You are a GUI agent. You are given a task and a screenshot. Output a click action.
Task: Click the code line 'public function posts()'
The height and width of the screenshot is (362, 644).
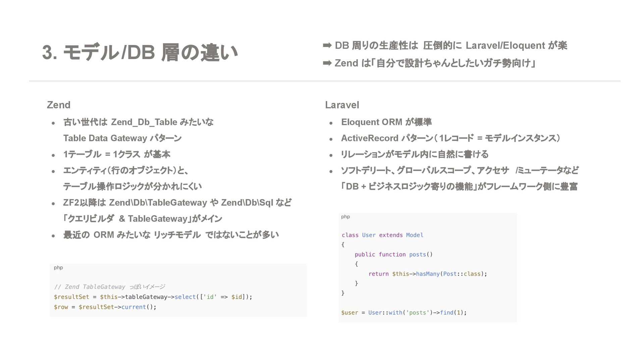[393, 255]
